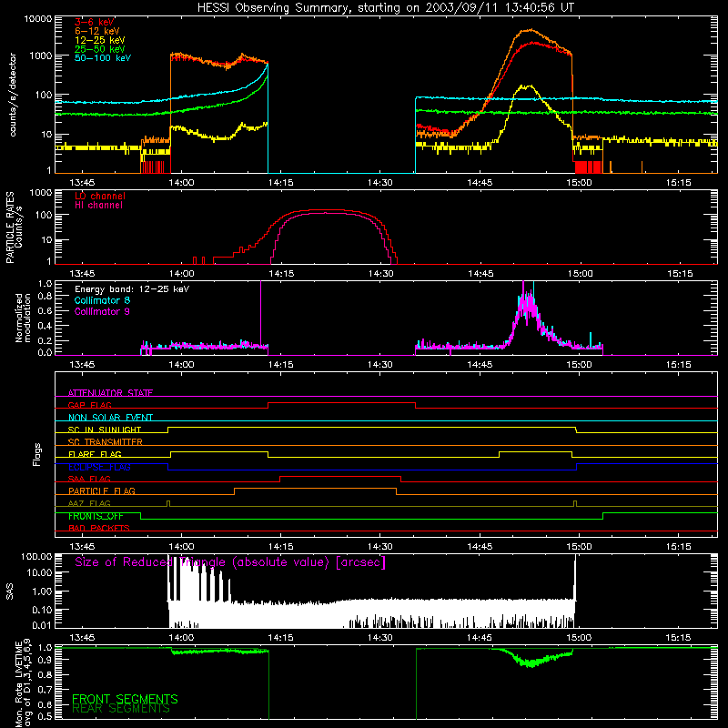The height and width of the screenshot is (728, 728).
Task: Click the ATTENUATOR STATE flag label
Action: (x=110, y=393)
